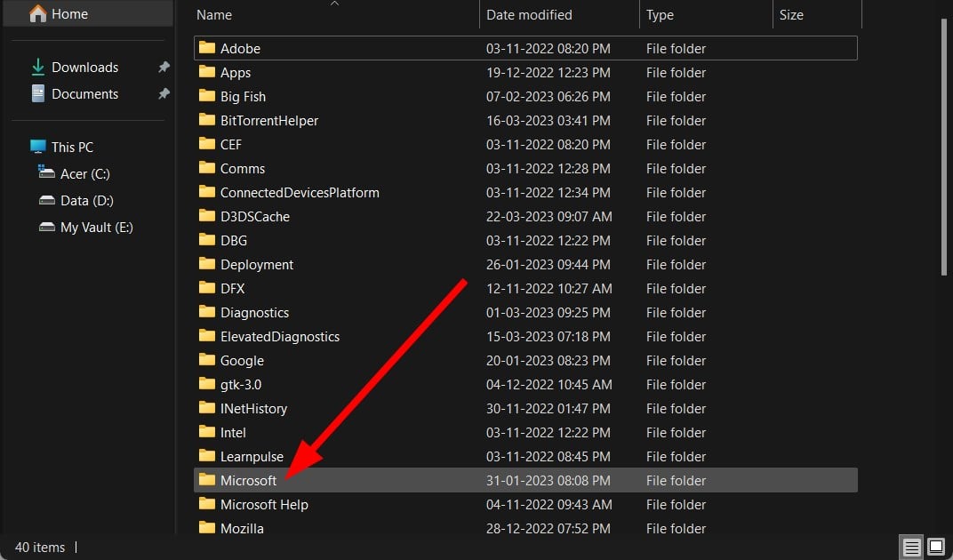Click the This PC monitor icon
Image resolution: width=953 pixels, height=560 pixels.
point(37,147)
